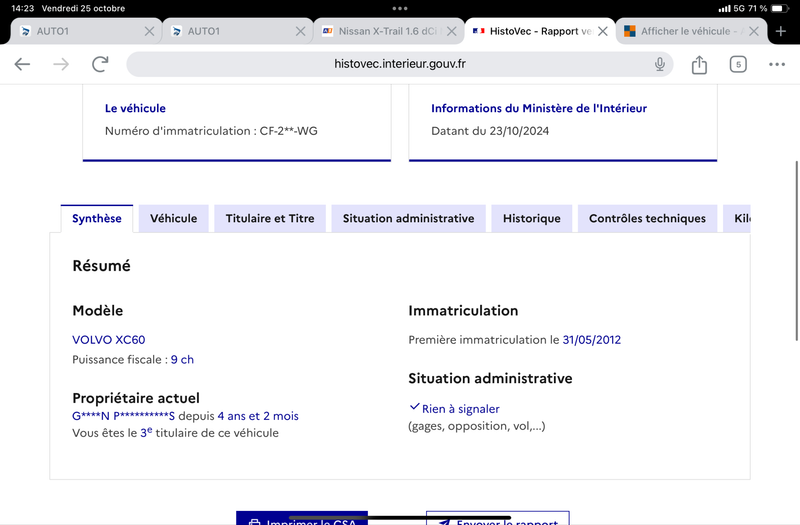800x525 pixels.
Task: Click the histovec.interieur.gouv.fr address bar
Action: point(399,64)
